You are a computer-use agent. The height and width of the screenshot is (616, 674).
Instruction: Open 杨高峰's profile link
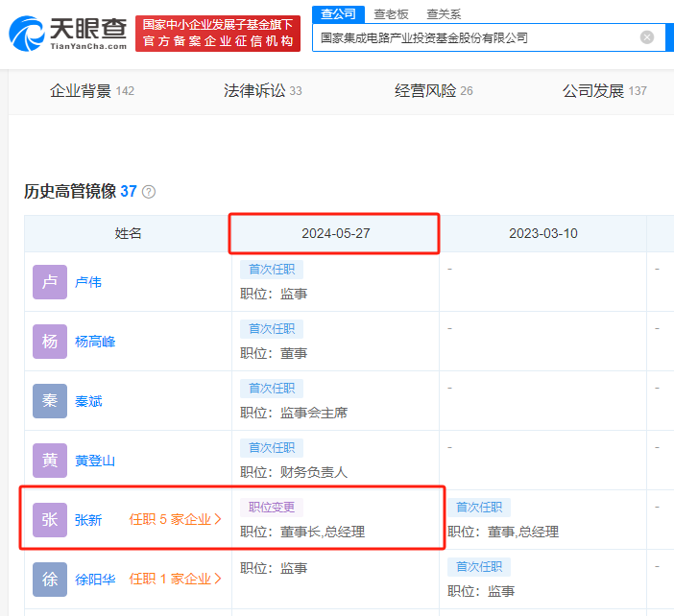(x=95, y=342)
